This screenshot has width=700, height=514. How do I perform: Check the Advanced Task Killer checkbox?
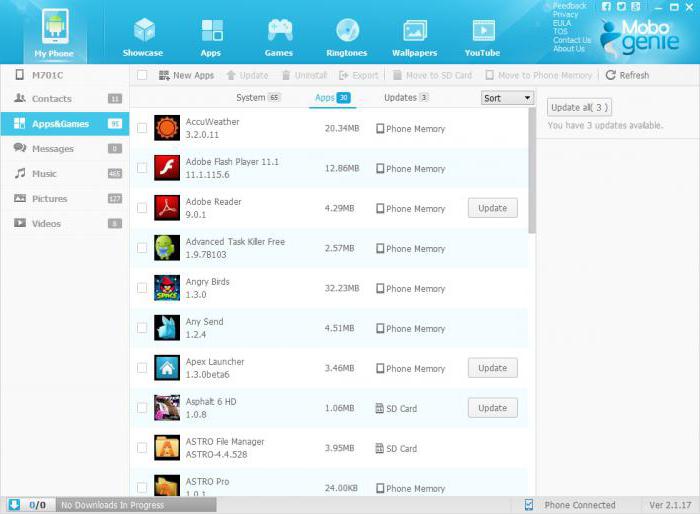coord(142,248)
